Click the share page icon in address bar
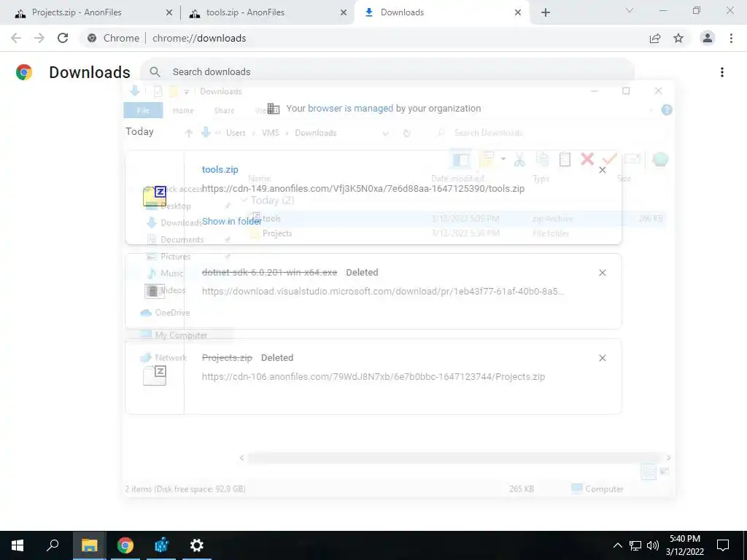The width and height of the screenshot is (747, 560). [655, 38]
